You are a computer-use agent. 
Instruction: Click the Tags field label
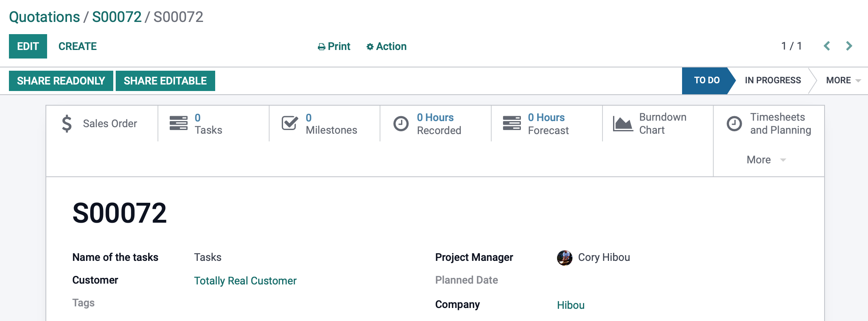pyautogui.click(x=83, y=303)
